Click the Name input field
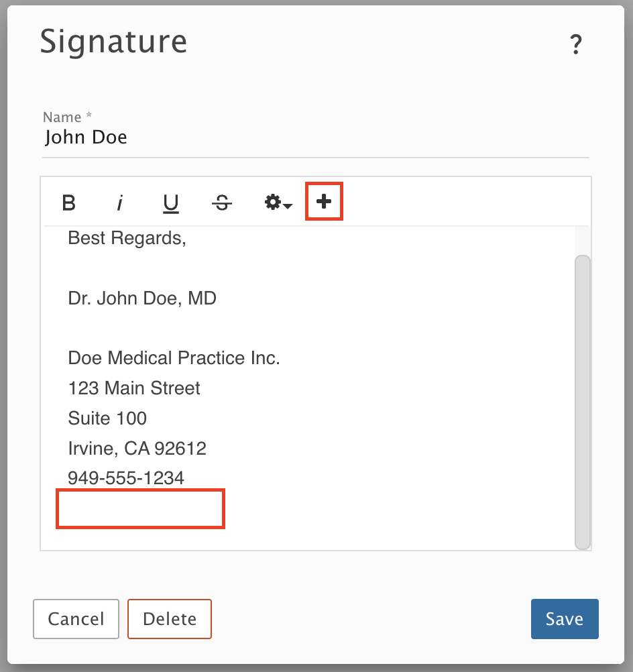The image size is (633, 672). 316,137
